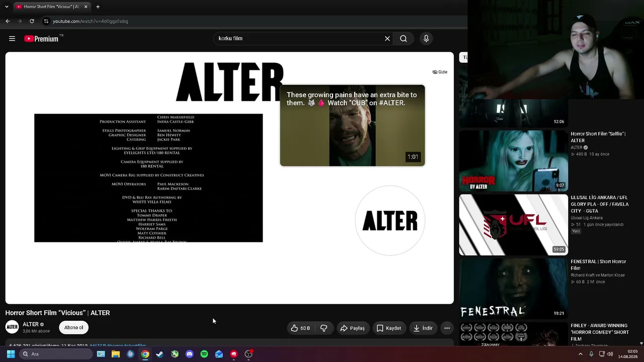Open Spotify from the taskbar
The height and width of the screenshot is (362, 644).
pyautogui.click(x=204, y=354)
